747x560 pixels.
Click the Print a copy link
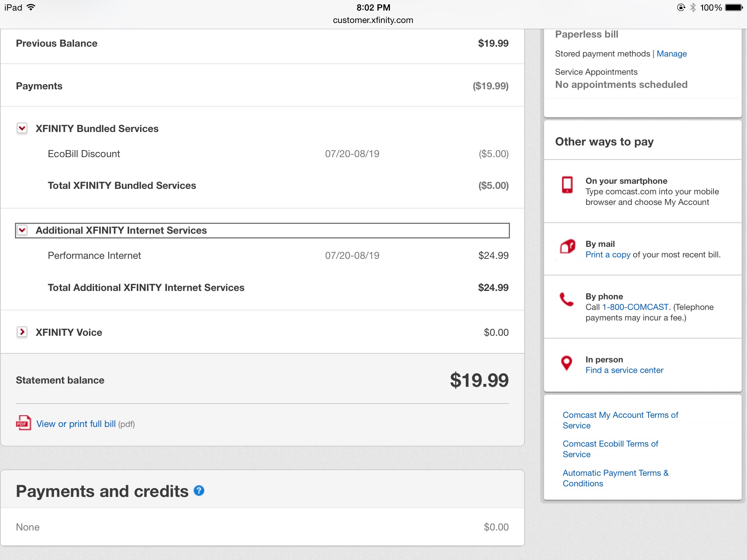[608, 255]
